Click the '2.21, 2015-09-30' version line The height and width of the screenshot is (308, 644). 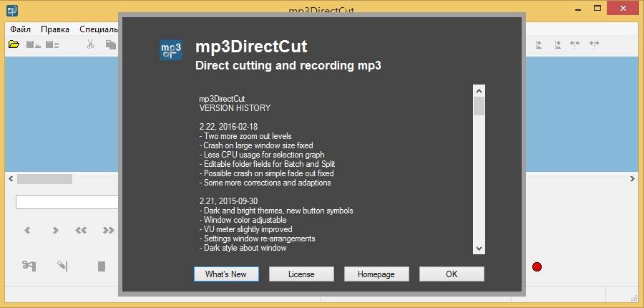tap(228, 201)
